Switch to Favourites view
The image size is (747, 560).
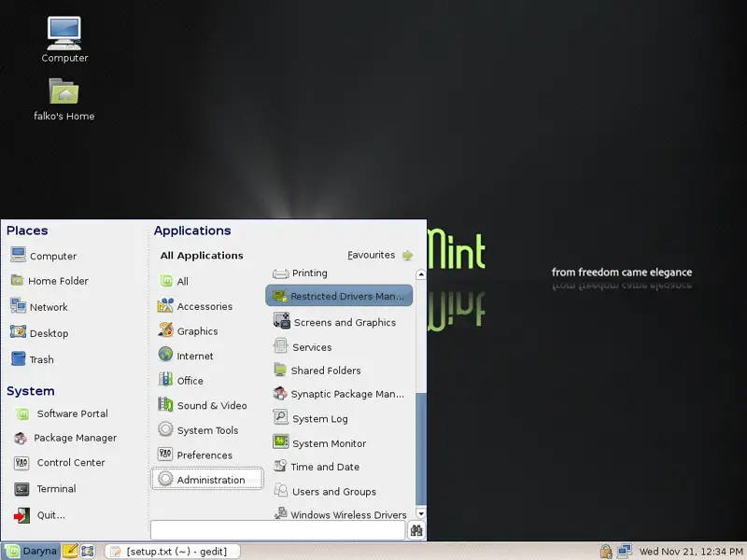point(380,255)
